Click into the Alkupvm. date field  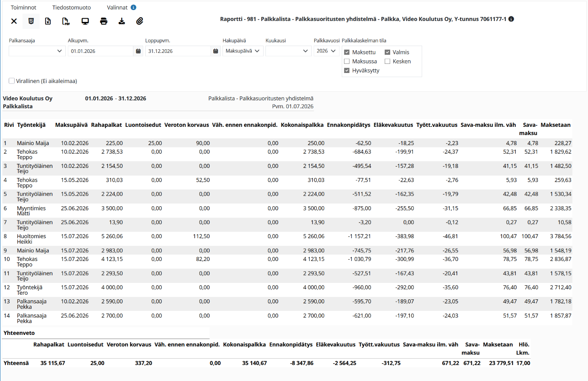pos(101,51)
